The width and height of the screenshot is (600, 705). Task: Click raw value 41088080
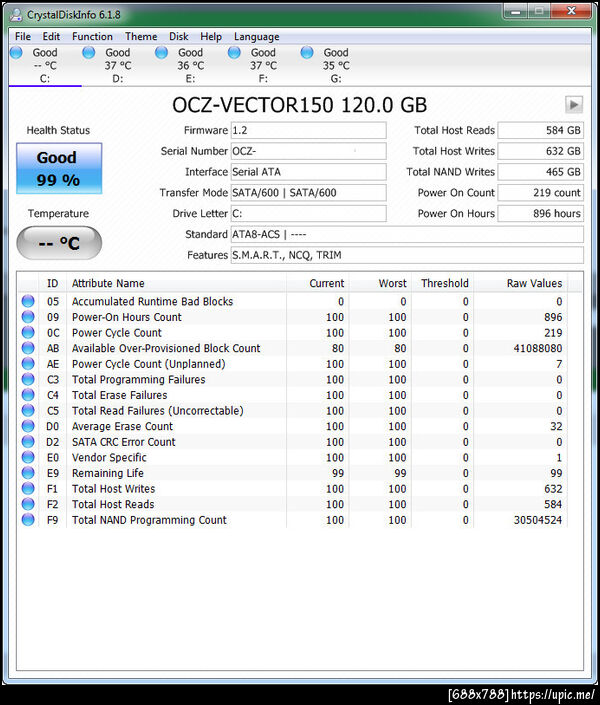pyautogui.click(x=537, y=348)
